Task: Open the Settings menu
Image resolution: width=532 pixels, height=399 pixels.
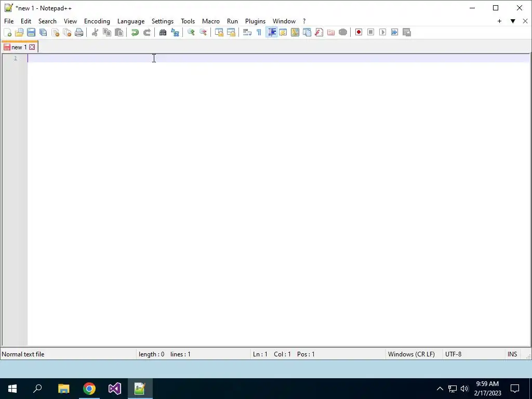Action: click(x=163, y=21)
